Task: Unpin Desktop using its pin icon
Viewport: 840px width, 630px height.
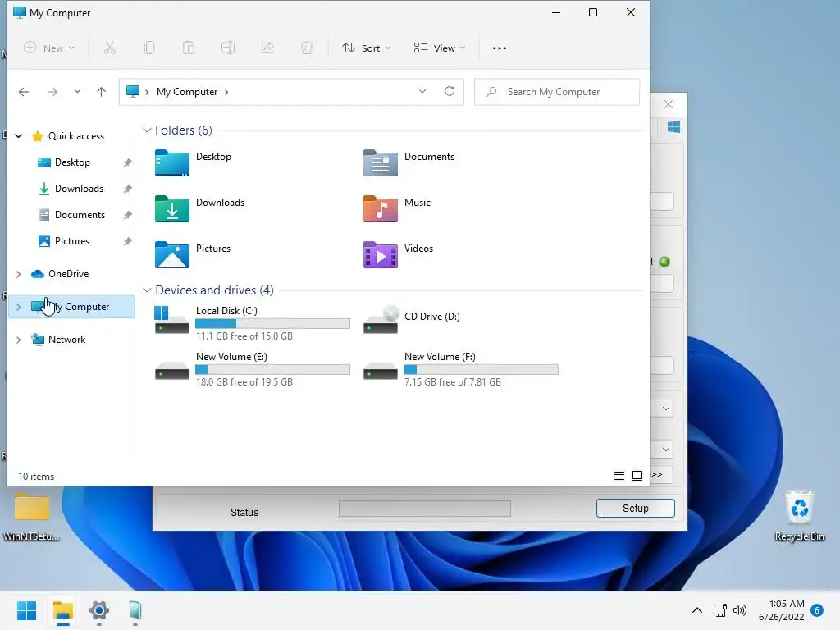Action: click(x=127, y=162)
